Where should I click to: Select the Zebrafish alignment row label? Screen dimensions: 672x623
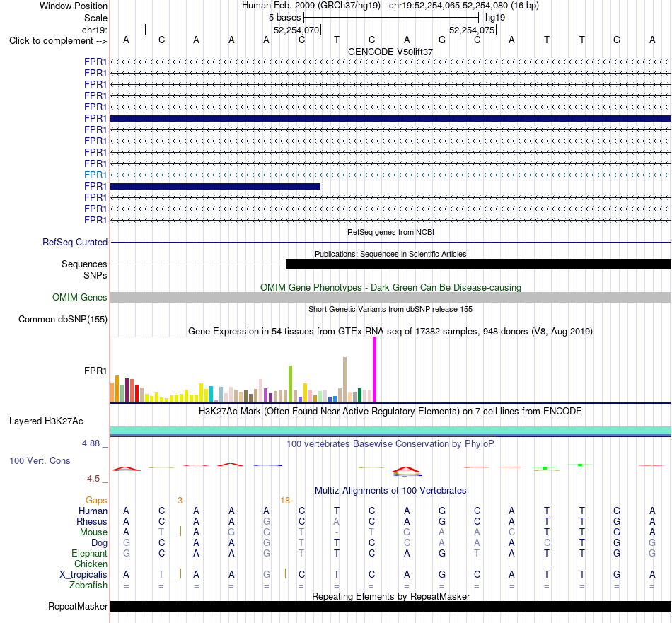click(x=88, y=586)
